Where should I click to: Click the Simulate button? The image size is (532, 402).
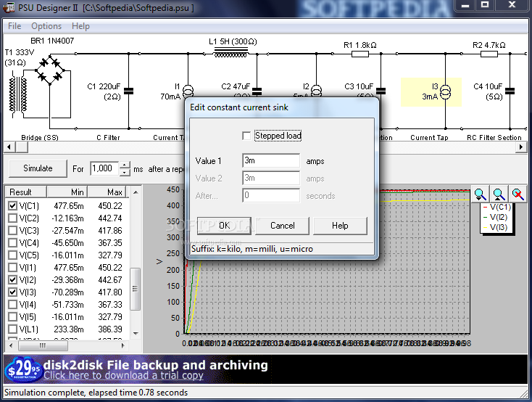[x=38, y=168]
